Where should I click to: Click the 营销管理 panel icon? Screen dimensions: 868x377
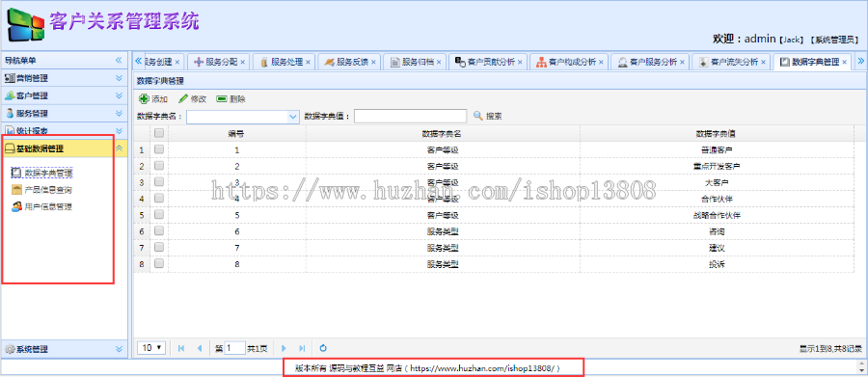coord(10,78)
